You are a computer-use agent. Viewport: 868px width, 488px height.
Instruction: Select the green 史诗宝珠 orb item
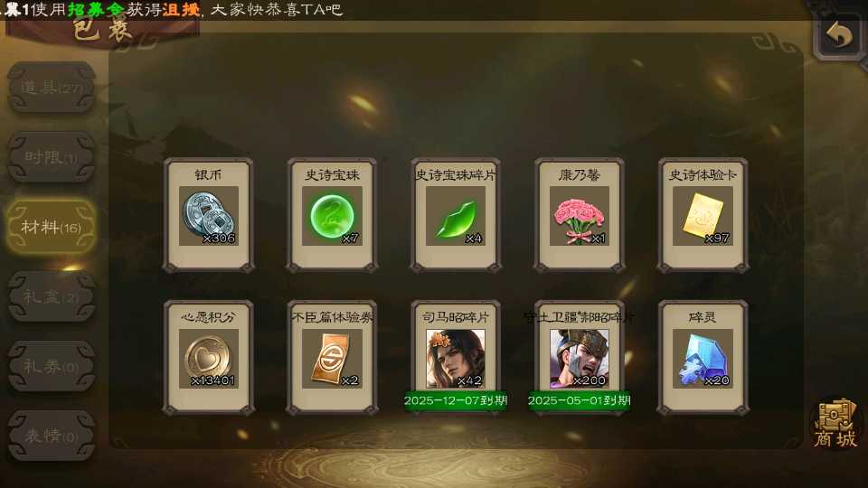(332, 215)
